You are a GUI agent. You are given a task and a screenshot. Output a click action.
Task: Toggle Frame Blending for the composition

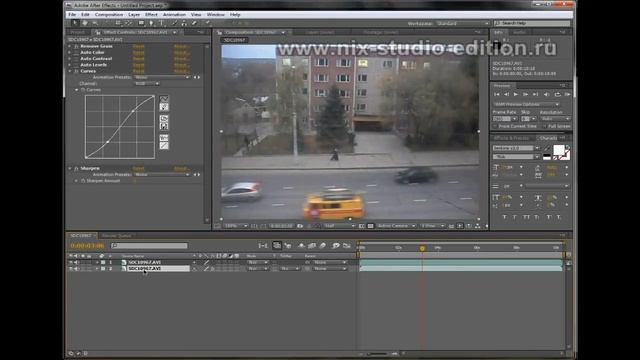(312, 245)
